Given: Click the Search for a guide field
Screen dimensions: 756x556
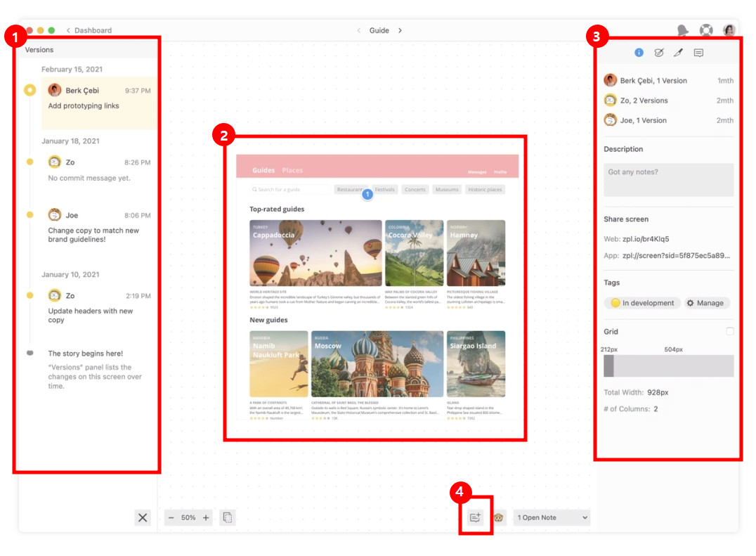Looking at the screenshot, I should coord(289,190).
